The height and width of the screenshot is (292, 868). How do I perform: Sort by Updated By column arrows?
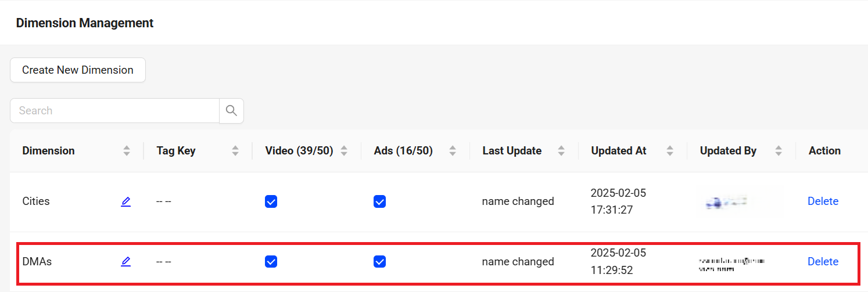tap(779, 151)
